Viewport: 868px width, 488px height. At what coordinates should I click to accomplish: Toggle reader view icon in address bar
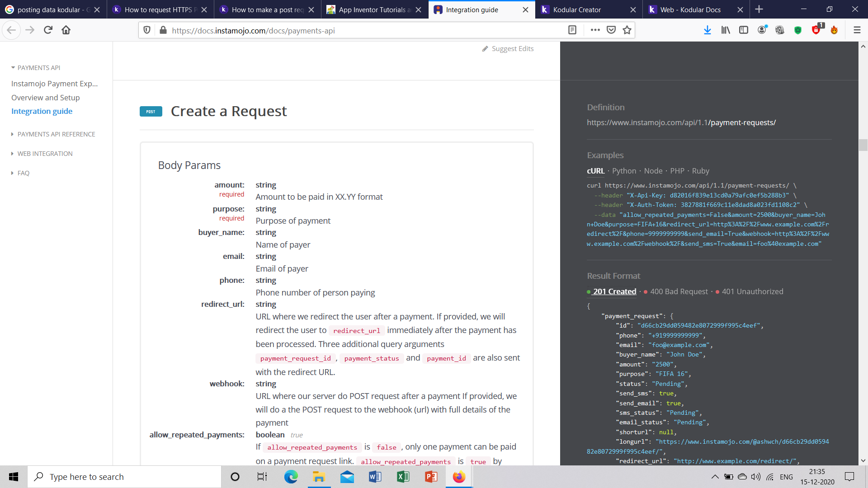click(x=572, y=30)
